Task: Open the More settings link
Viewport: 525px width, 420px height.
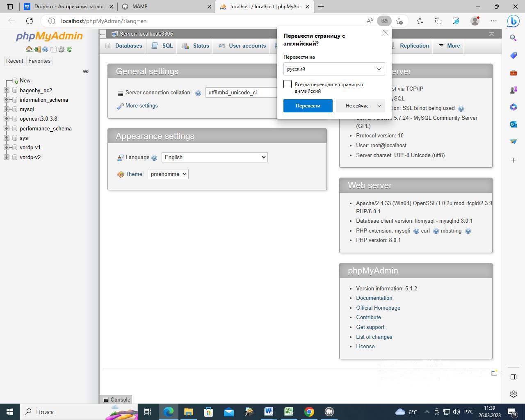Action: pyautogui.click(x=142, y=106)
